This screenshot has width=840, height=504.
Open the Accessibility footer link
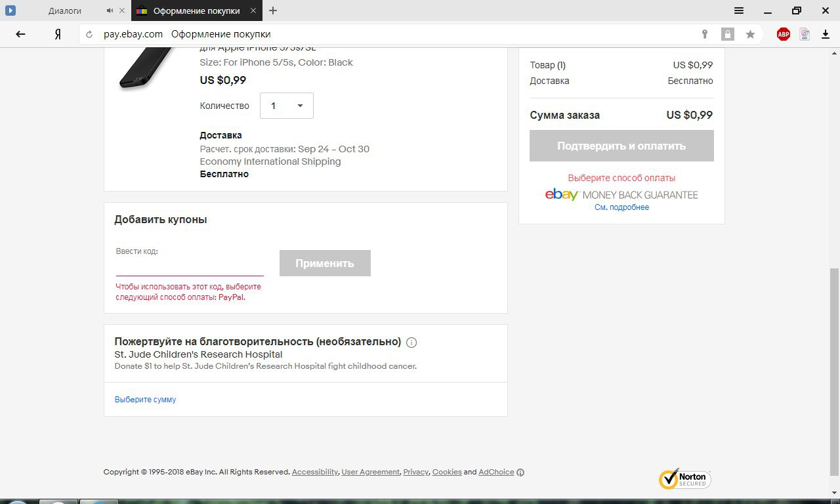pyautogui.click(x=315, y=472)
